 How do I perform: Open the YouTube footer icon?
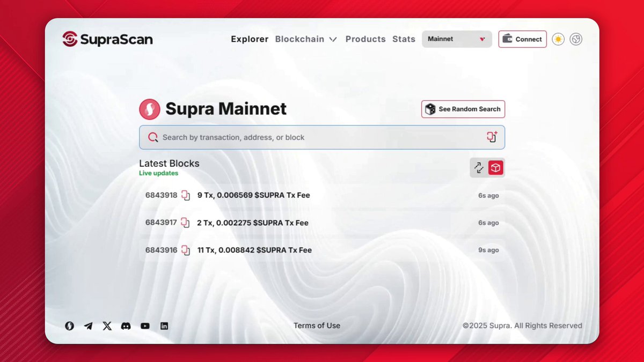tap(145, 326)
